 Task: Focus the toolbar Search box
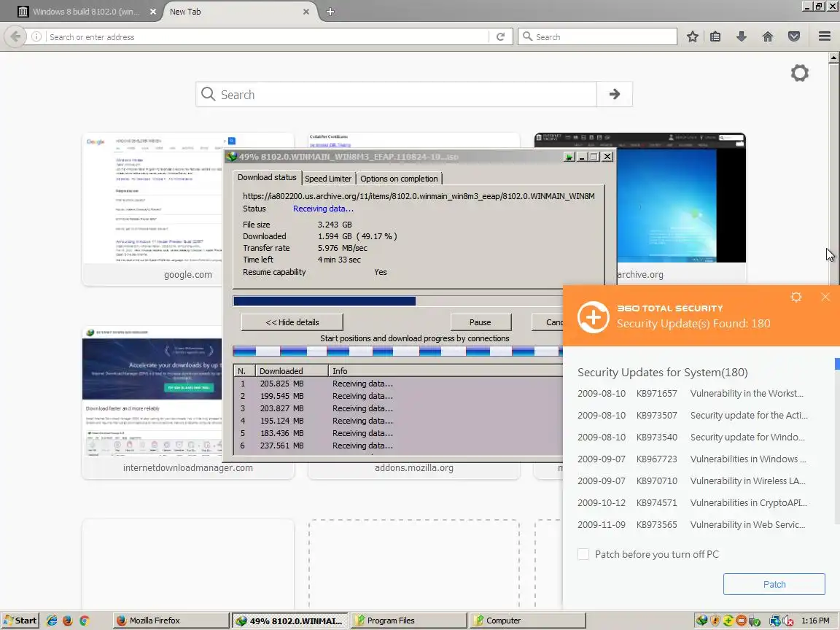[x=597, y=36]
